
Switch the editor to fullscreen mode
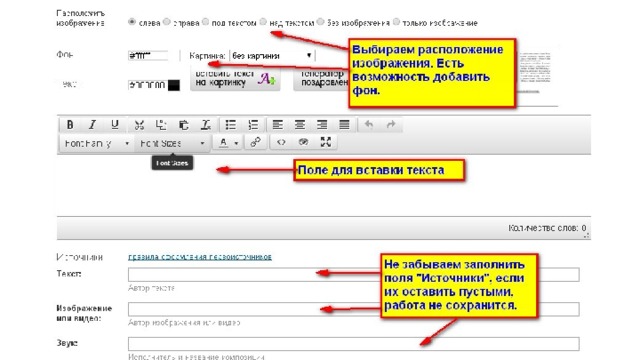(x=325, y=142)
